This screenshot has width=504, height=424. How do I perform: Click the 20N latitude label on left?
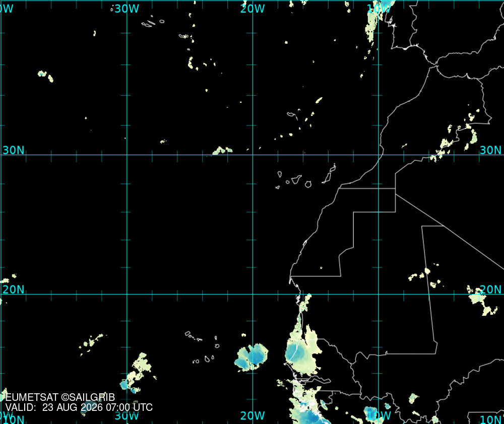13,290
